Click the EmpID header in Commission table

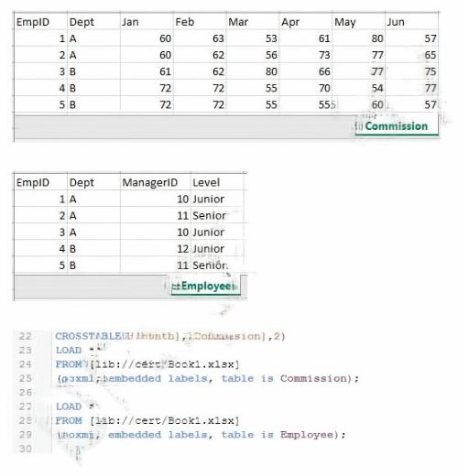pos(40,22)
